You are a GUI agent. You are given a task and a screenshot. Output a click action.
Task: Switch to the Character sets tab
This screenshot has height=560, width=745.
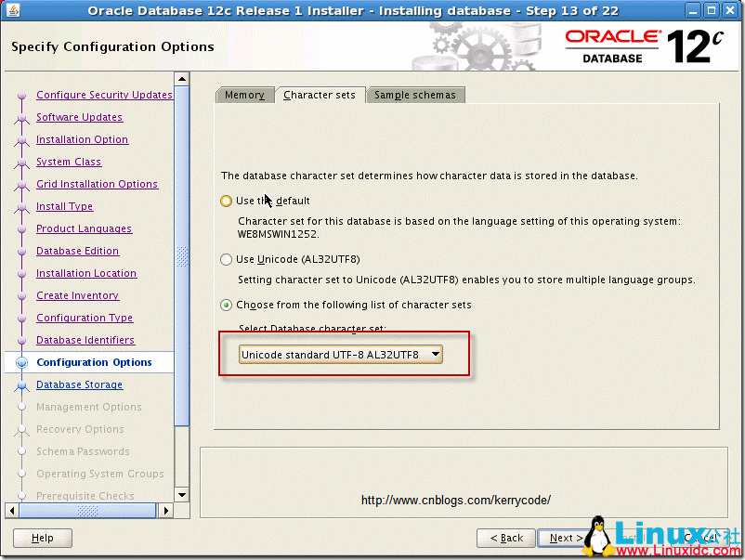pyautogui.click(x=320, y=95)
